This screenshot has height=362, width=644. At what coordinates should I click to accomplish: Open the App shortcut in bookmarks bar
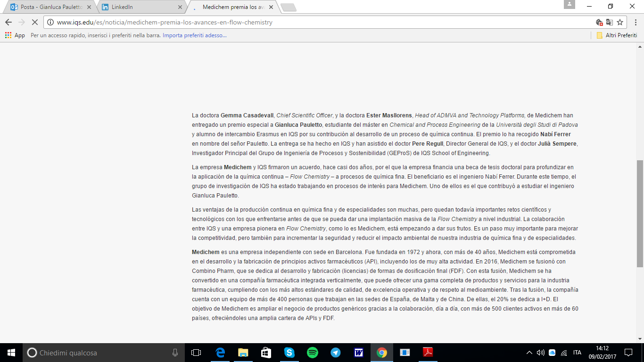(15, 35)
